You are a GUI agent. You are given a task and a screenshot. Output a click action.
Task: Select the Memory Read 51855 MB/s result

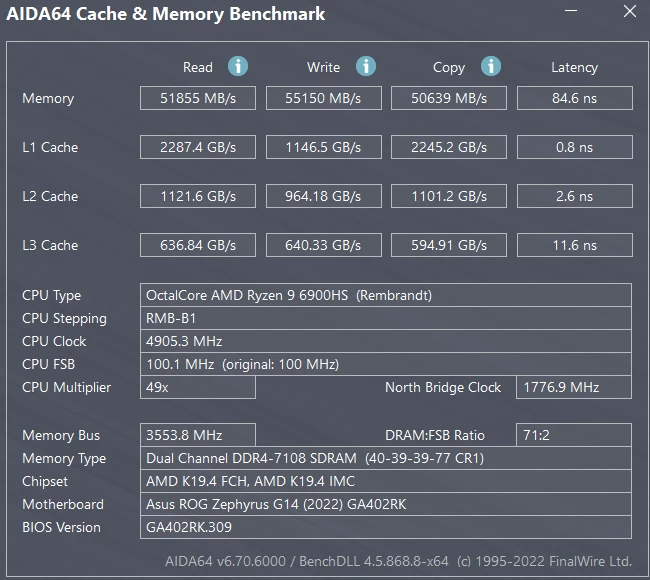[x=198, y=98]
